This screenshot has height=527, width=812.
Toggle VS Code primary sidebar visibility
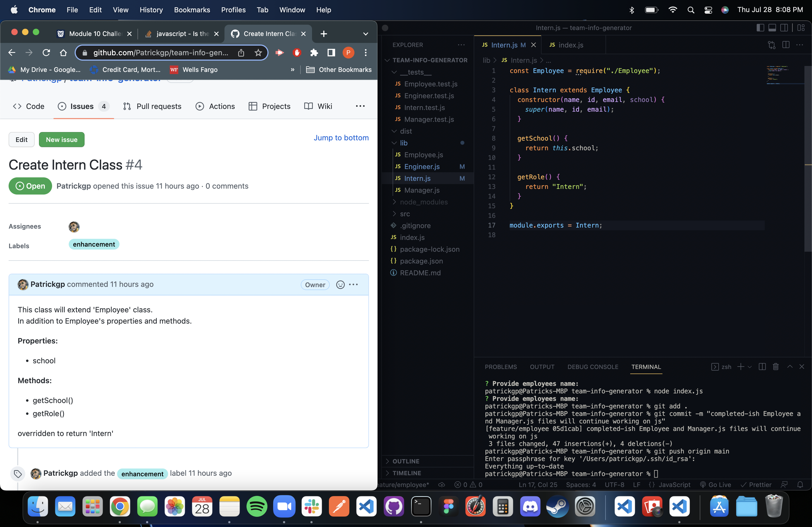(760, 28)
